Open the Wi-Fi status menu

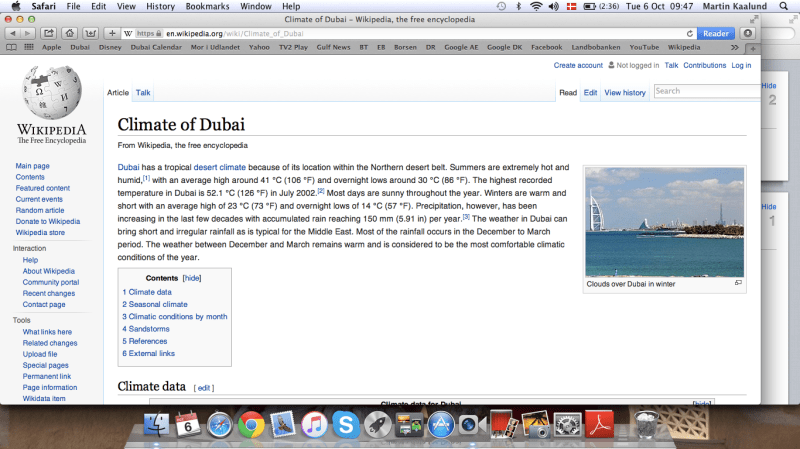pos(536,6)
